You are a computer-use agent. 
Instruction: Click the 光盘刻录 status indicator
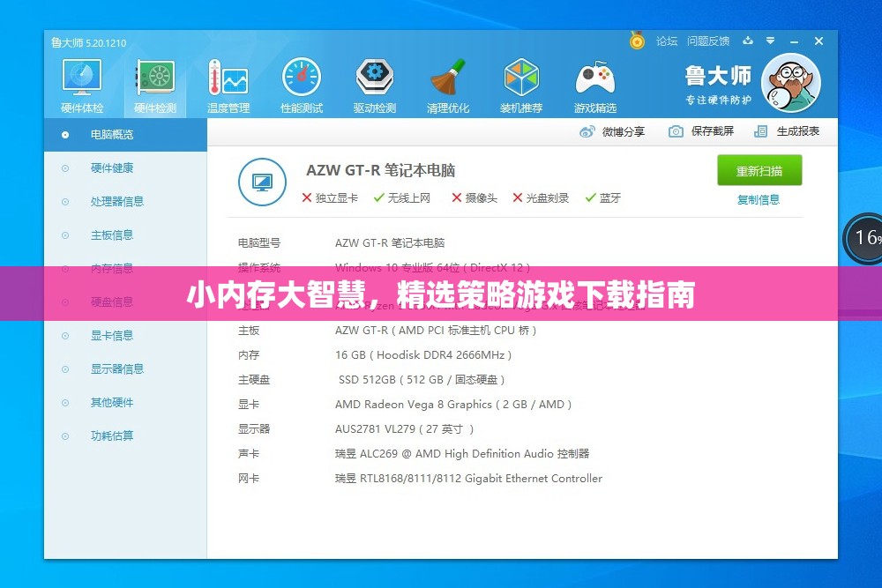point(542,197)
